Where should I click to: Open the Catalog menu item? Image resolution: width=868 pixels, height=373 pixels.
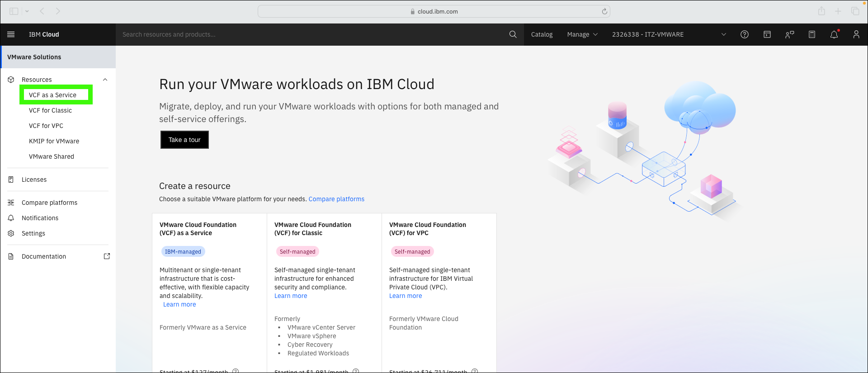click(x=542, y=34)
